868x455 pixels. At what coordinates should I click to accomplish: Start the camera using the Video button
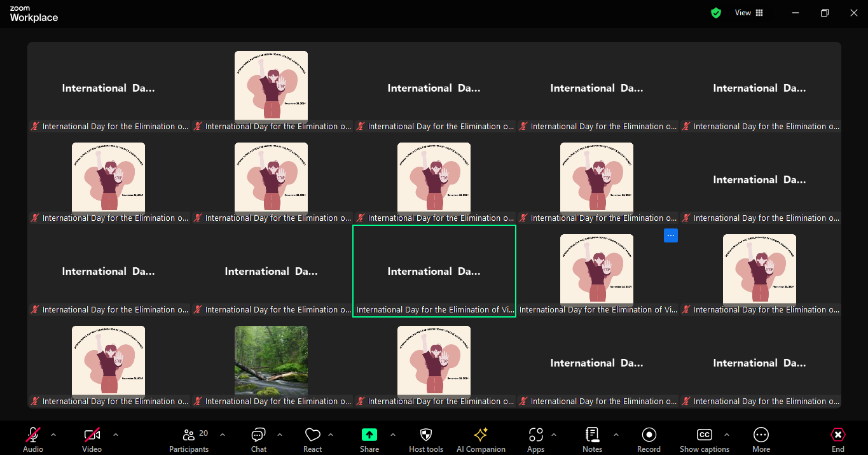[92, 439]
